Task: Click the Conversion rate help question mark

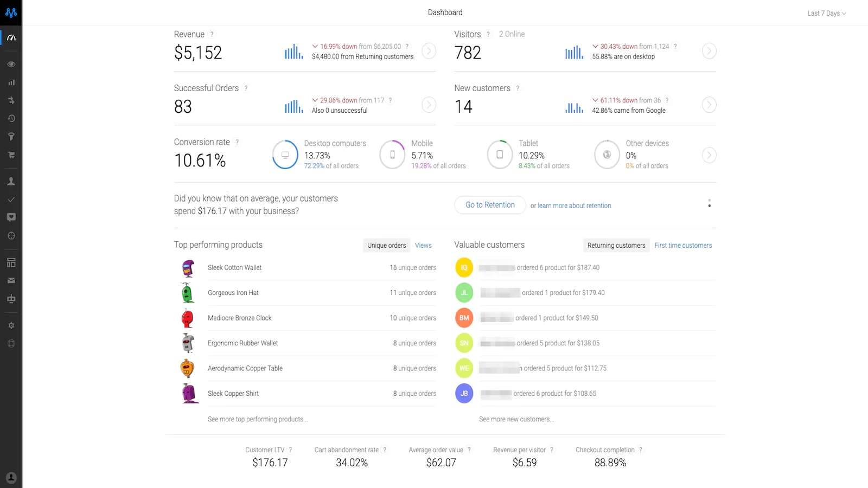Action: click(x=237, y=142)
